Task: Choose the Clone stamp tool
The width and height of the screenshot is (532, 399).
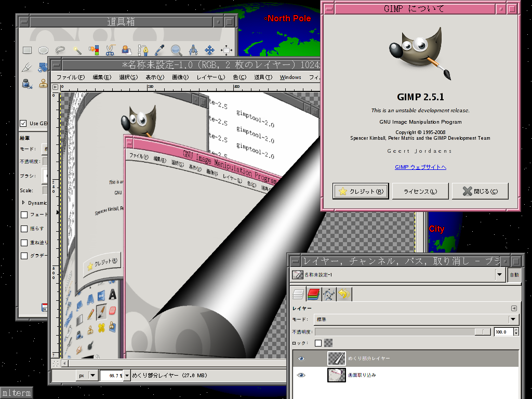Action: coord(43,84)
